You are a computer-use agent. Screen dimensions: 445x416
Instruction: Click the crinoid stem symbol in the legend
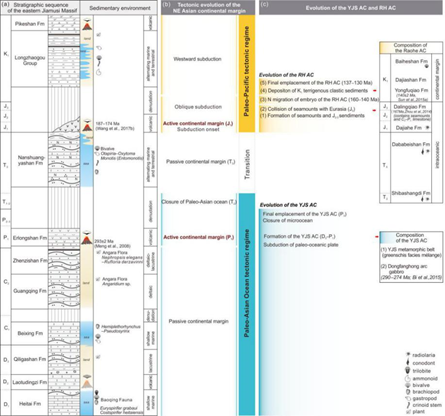tap(407, 405)
